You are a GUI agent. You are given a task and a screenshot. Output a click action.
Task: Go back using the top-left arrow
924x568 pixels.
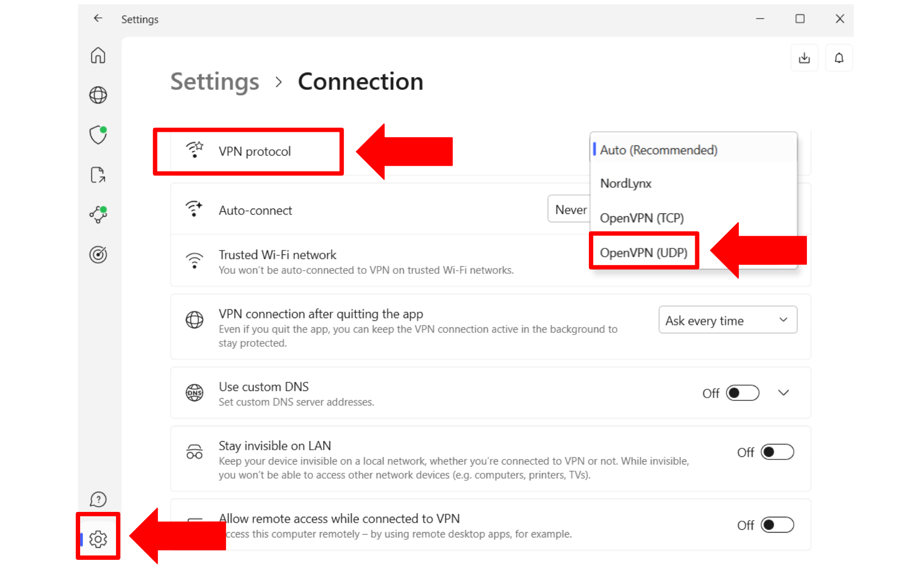tap(98, 19)
